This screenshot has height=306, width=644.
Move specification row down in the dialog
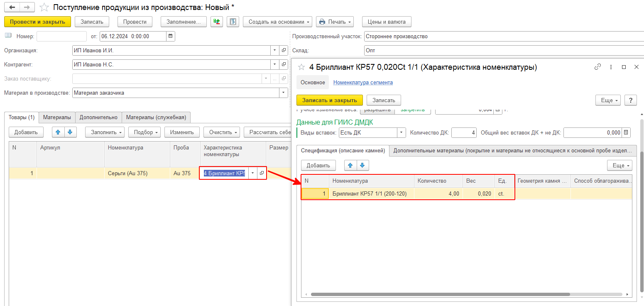(x=362, y=165)
